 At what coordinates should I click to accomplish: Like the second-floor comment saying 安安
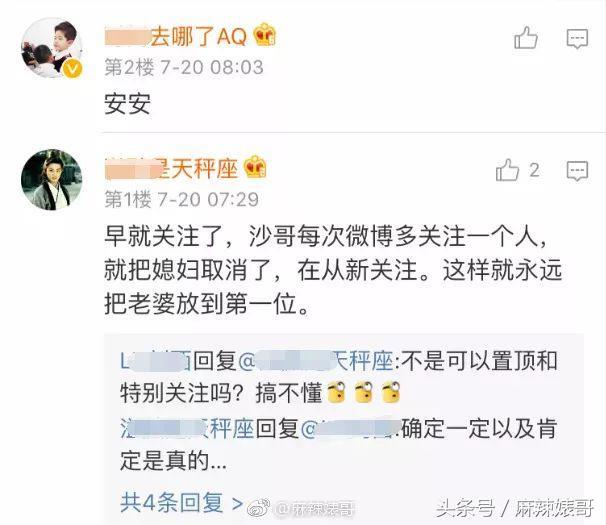526,38
